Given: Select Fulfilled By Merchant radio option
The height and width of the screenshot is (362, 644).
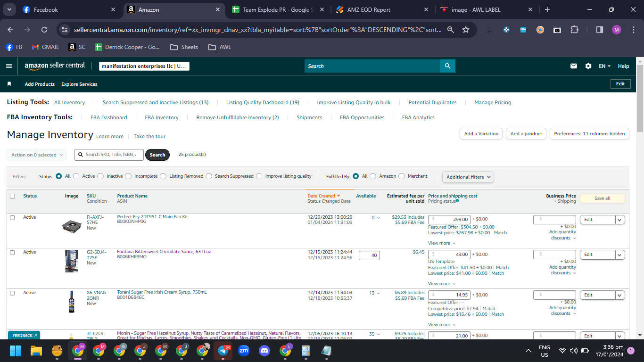Looking at the screenshot, I should tap(402, 176).
